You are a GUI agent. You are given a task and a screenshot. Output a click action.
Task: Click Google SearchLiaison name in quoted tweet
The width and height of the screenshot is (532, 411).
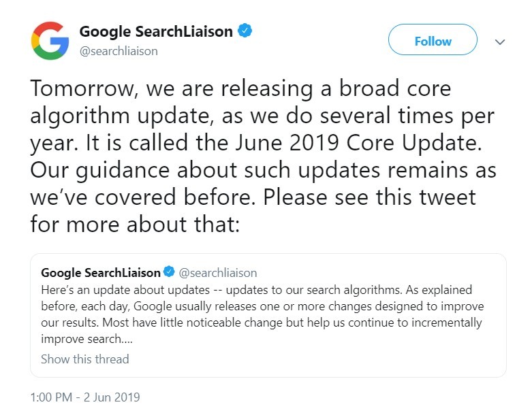(x=101, y=273)
